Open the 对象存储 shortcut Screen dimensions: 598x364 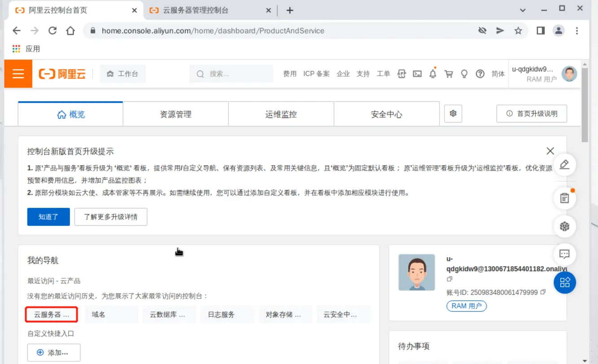[x=285, y=315]
